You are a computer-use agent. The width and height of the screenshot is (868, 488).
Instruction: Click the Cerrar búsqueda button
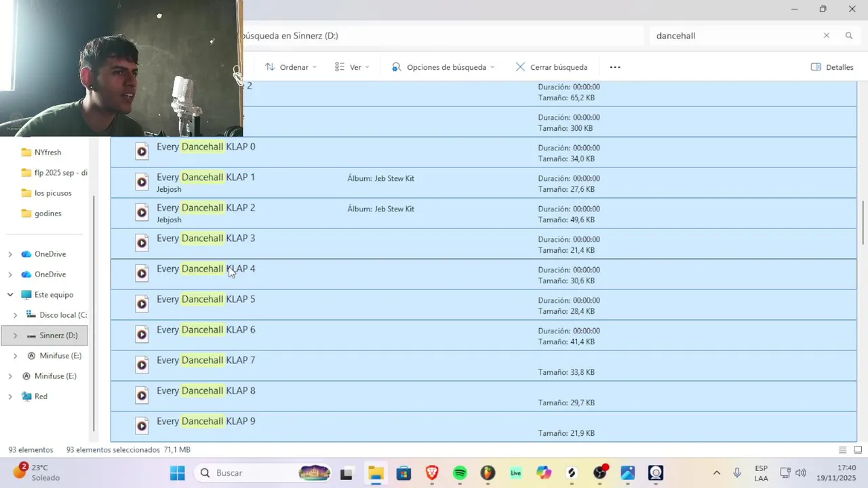coord(551,67)
